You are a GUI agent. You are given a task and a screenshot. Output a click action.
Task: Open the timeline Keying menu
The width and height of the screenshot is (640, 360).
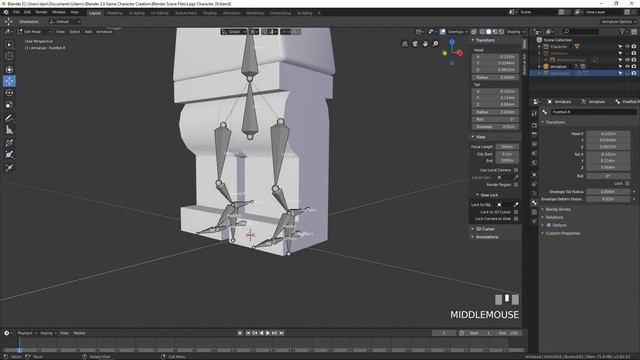tap(48, 333)
